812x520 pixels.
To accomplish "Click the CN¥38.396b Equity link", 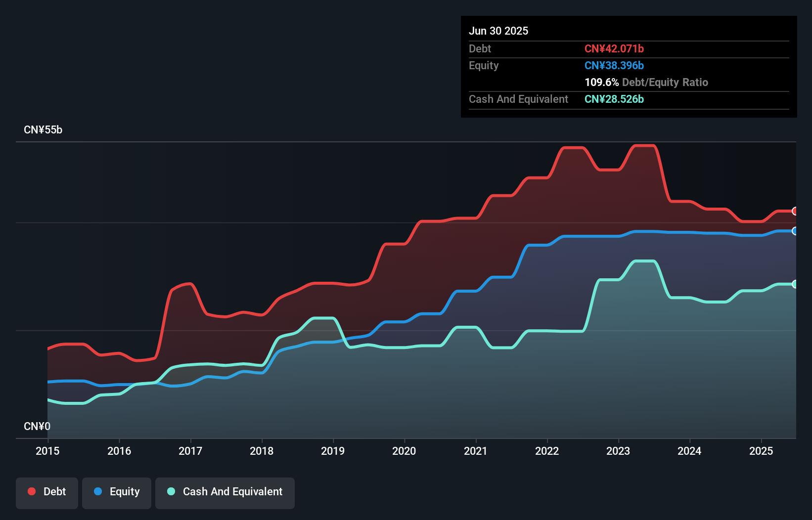I will click(x=614, y=65).
